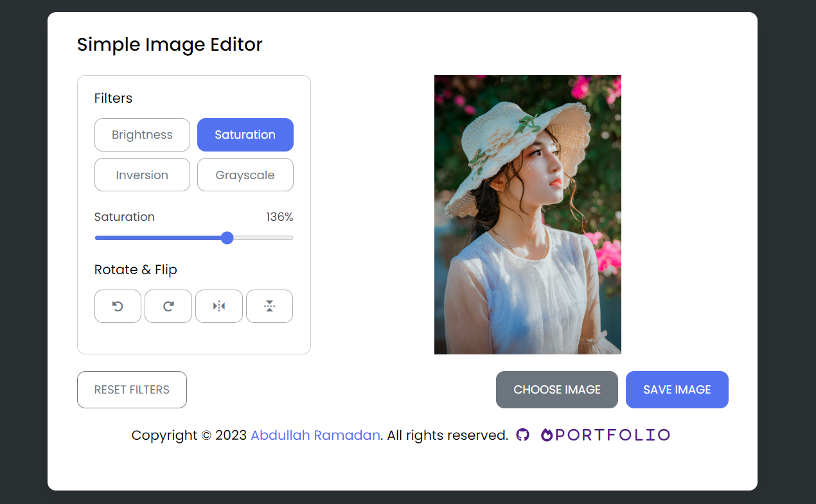Flip the image vertically

(x=270, y=306)
